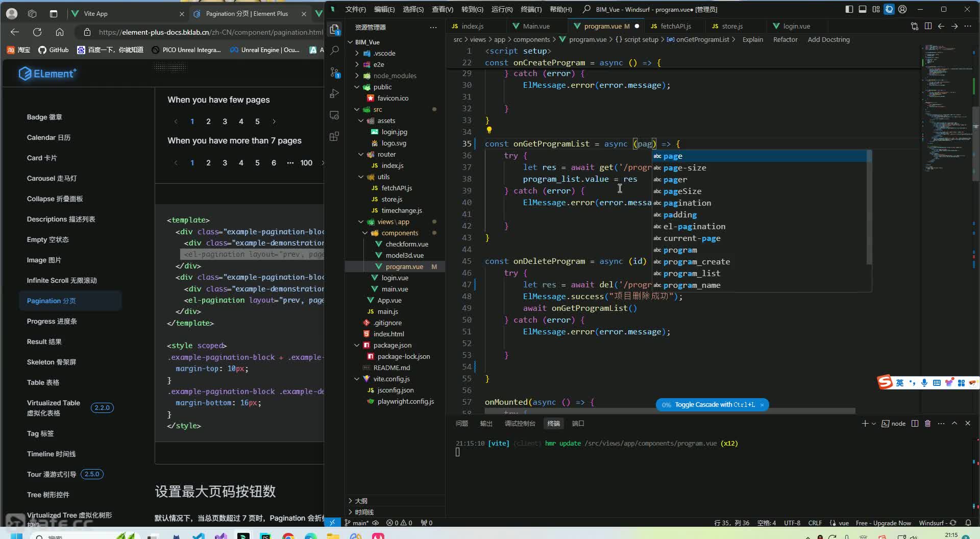
Task: Switch to the Main.vue editor tab
Action: 536,26
